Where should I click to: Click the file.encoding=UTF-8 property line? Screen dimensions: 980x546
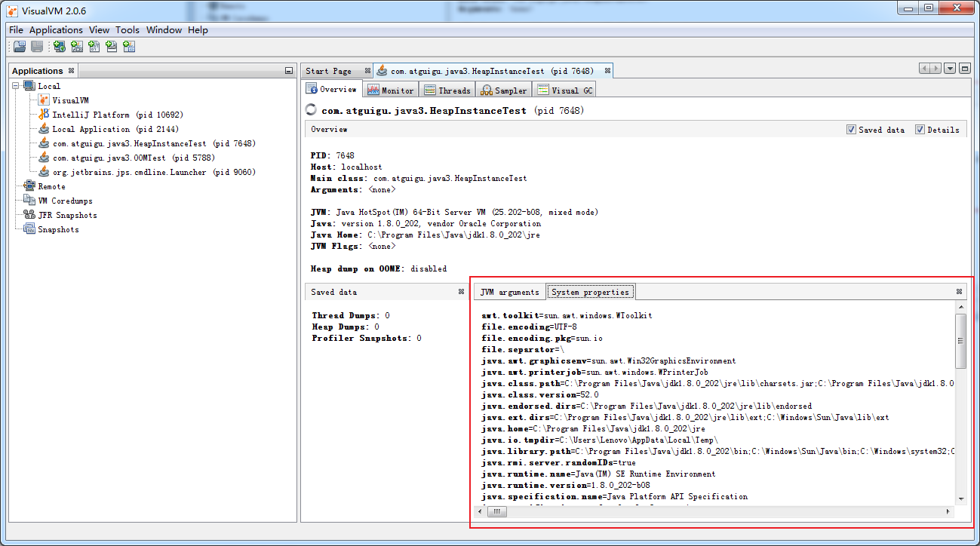[529, 327]
